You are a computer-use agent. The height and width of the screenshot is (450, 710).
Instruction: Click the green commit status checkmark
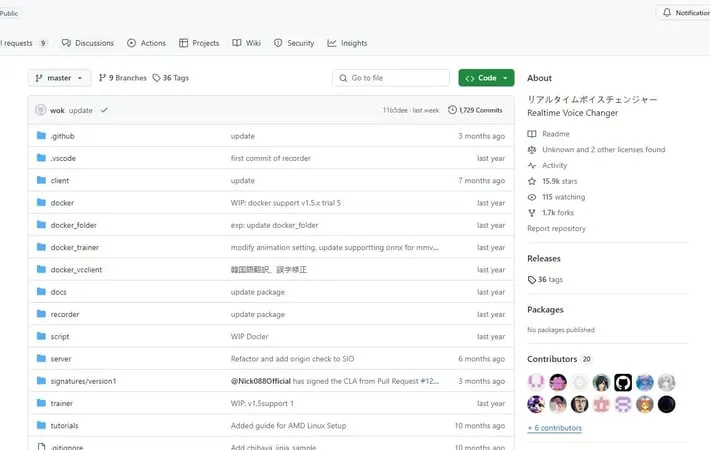point(104,110)
